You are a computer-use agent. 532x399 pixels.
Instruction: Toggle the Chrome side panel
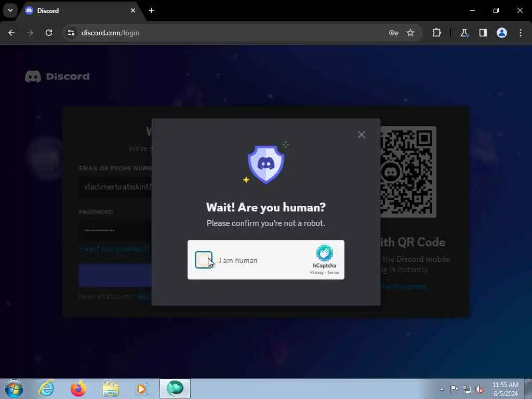483,33
